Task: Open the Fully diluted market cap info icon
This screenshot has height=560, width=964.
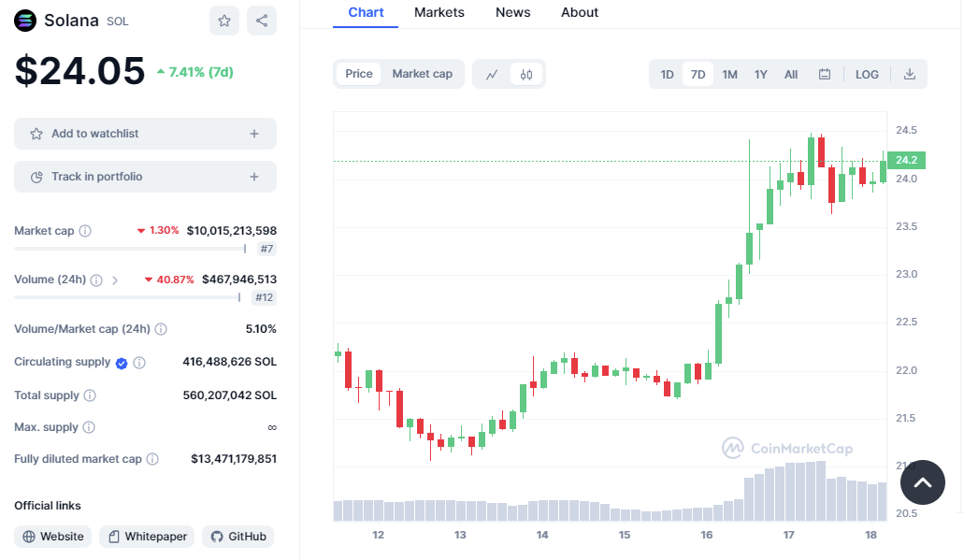Action: [x=152, y=459]
